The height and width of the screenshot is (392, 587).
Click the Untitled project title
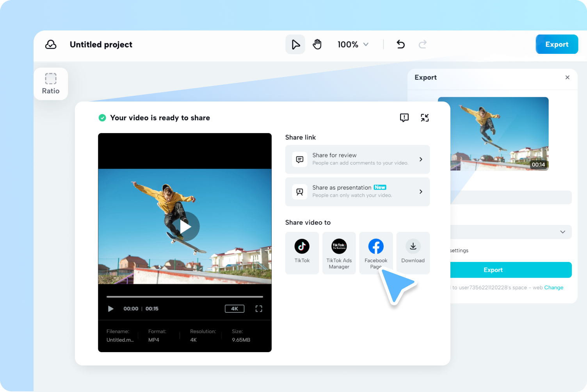pyautogui.click(x=101, y=45)
